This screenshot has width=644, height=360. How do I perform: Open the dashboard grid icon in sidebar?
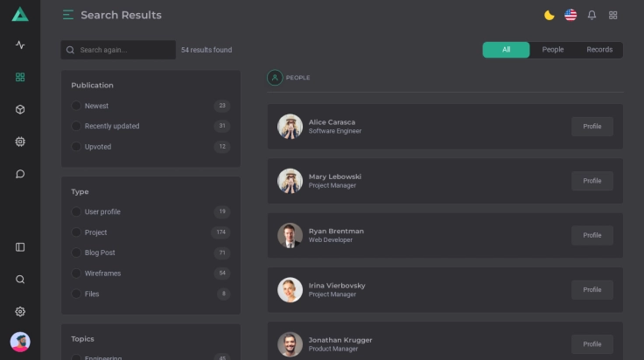20,77
